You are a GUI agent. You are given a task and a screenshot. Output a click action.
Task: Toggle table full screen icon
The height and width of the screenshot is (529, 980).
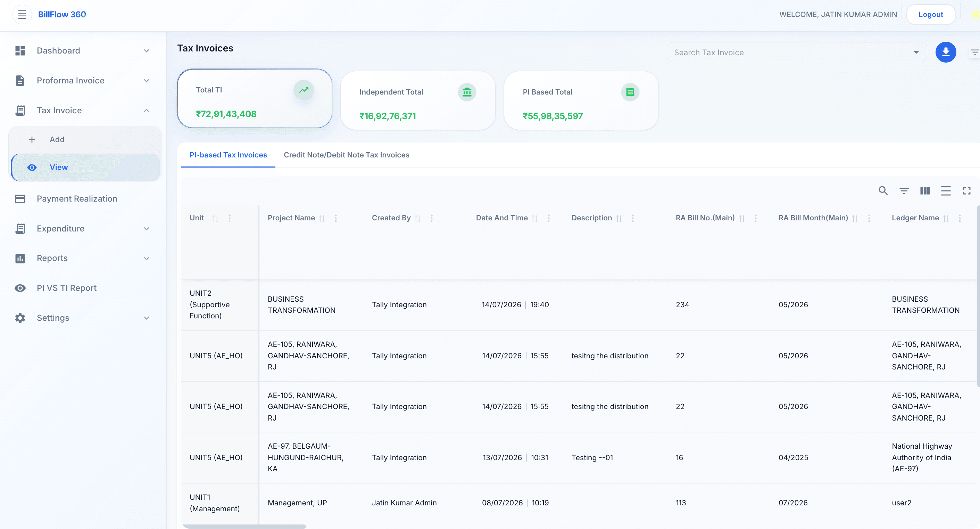[966, 191]
